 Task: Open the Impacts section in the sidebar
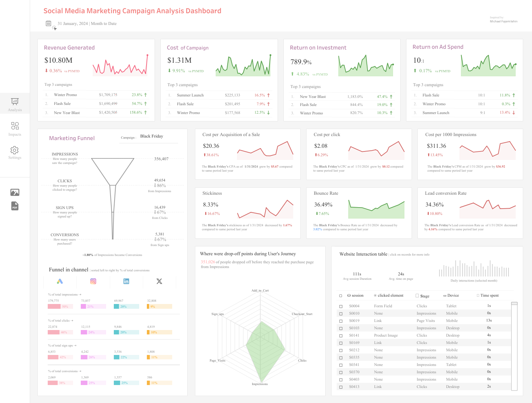[15, 128]
